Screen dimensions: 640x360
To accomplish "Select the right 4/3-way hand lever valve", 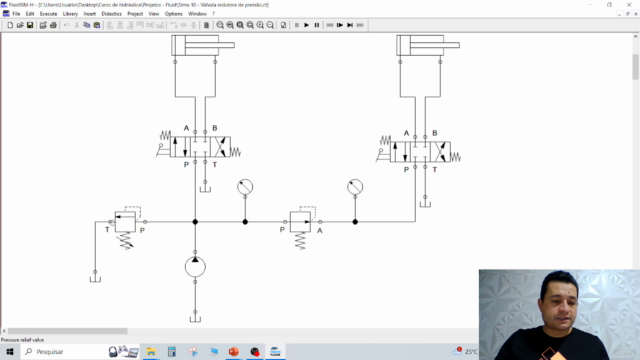I will (419, 152).
